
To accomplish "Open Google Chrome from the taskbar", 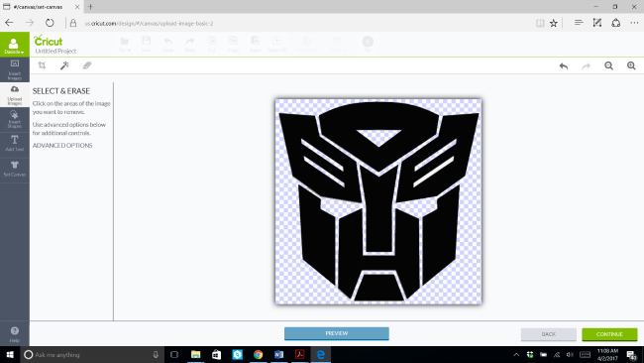I will pos(258,354).
